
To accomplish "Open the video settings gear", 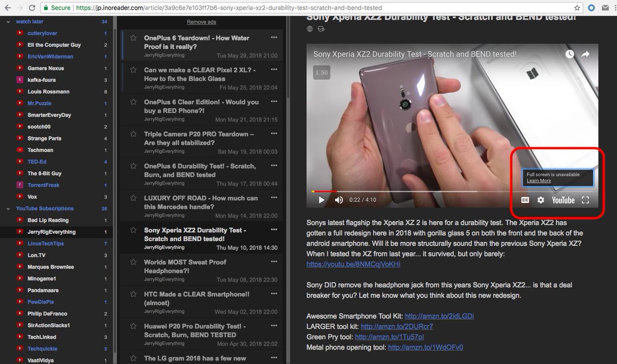I will coord(540,200).
